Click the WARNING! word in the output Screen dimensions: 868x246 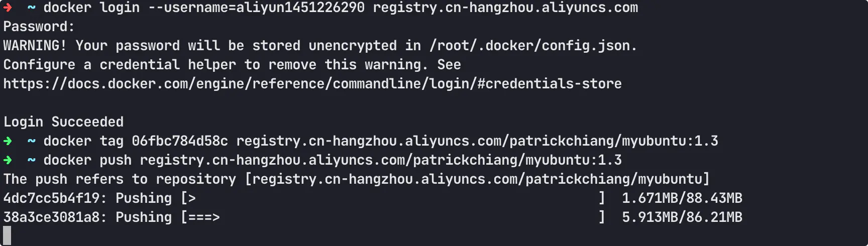click(35, 46)
